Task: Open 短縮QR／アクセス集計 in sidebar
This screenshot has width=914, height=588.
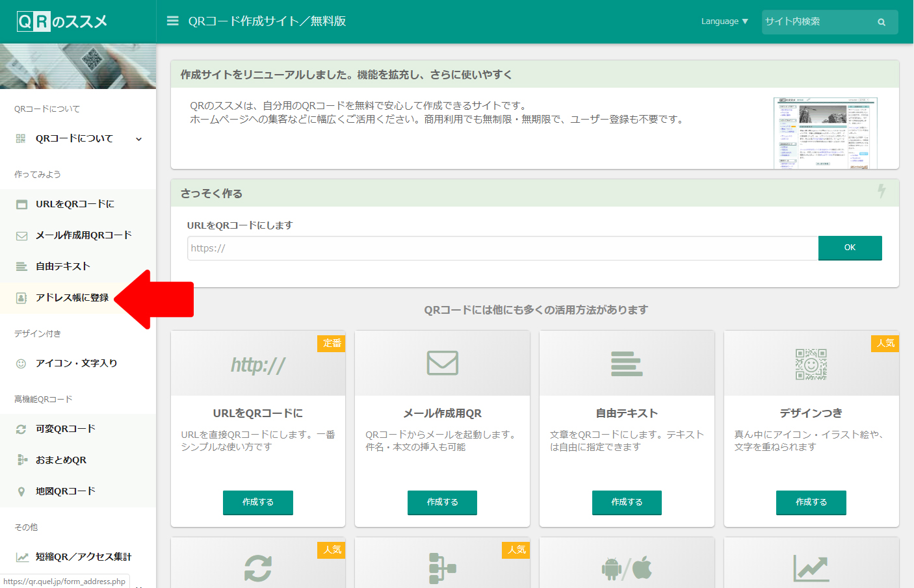Action: (78, 557)
